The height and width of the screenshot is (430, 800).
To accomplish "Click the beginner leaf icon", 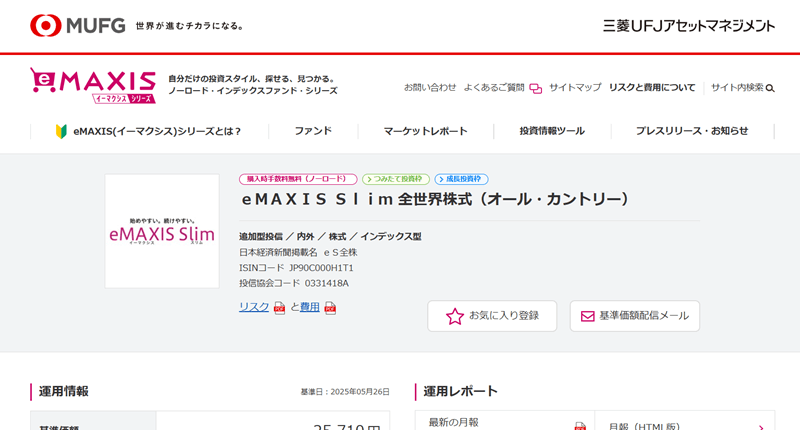I will click(61, 132).
